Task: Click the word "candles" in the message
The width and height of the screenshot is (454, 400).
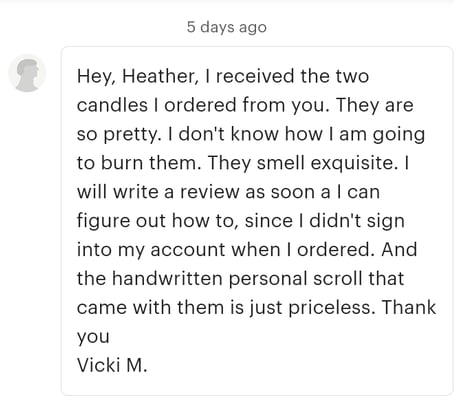Action: coord(112,105)
